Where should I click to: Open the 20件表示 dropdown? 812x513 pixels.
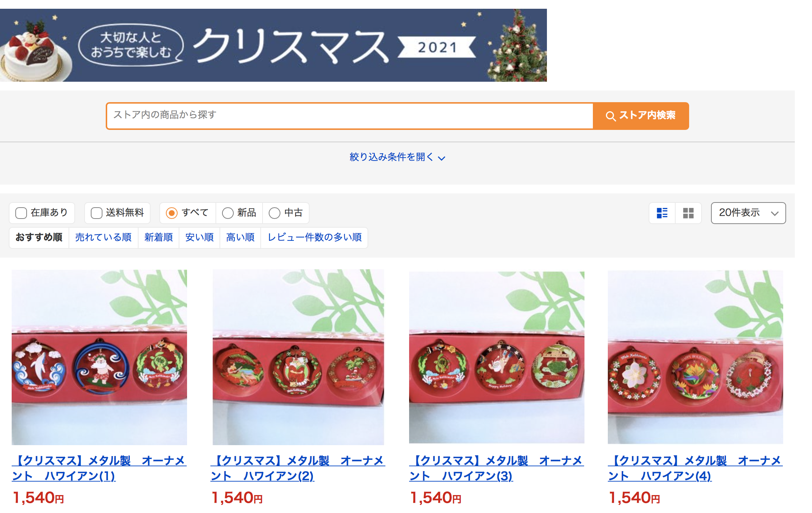(748, 213)
